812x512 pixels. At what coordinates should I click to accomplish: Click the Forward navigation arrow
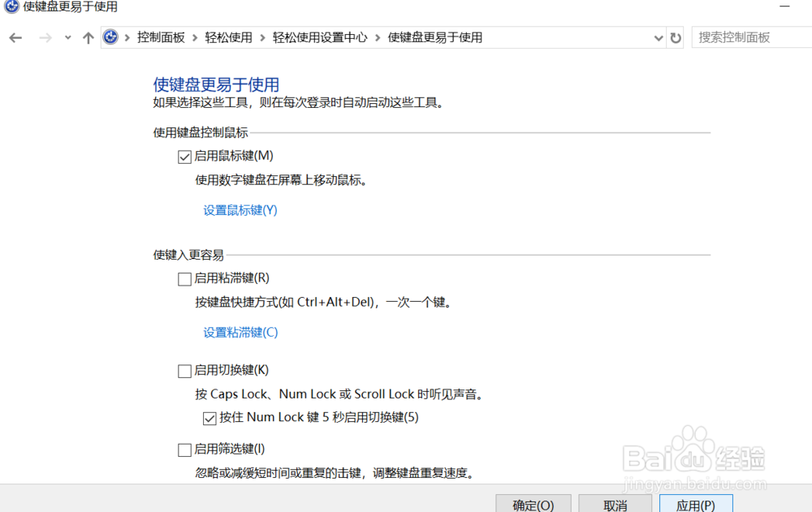click(x=45, y=37)
